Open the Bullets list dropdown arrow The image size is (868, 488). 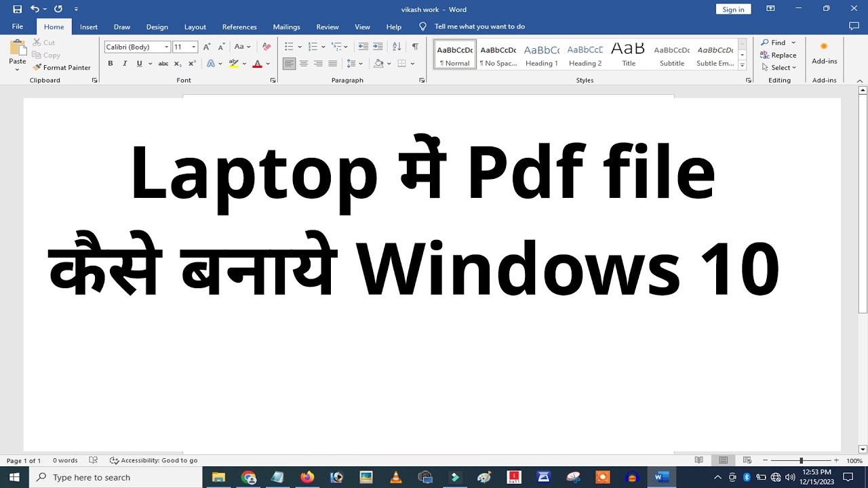click(x=300, y=47)
